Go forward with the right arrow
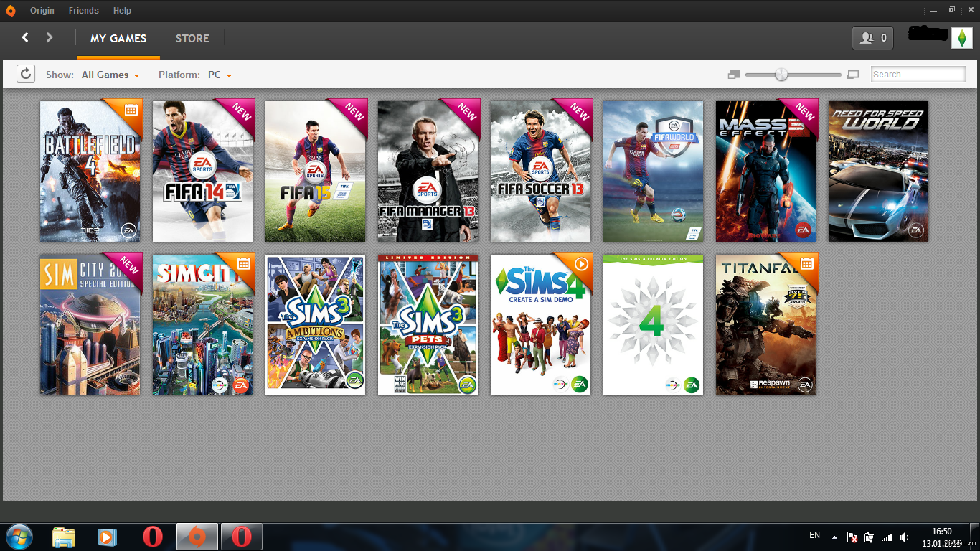The image size is (980, 551). (50, 37)
